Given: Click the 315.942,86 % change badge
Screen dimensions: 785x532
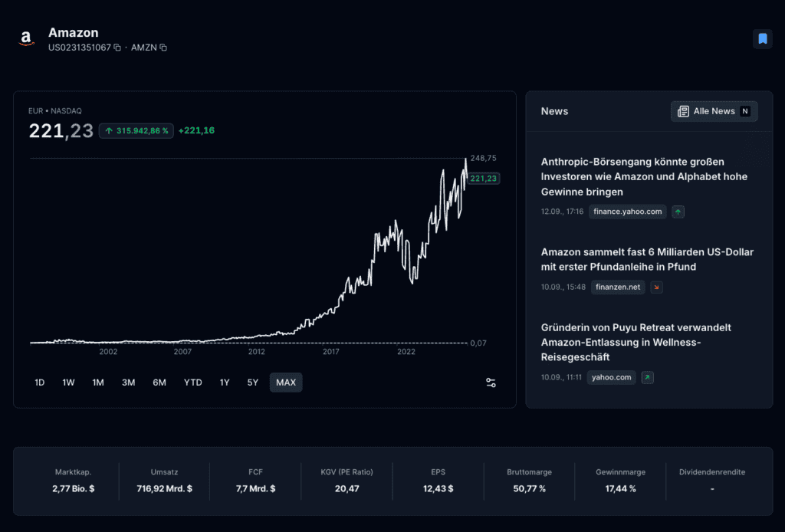Looking at the screenshot, I should coord(136,130).
